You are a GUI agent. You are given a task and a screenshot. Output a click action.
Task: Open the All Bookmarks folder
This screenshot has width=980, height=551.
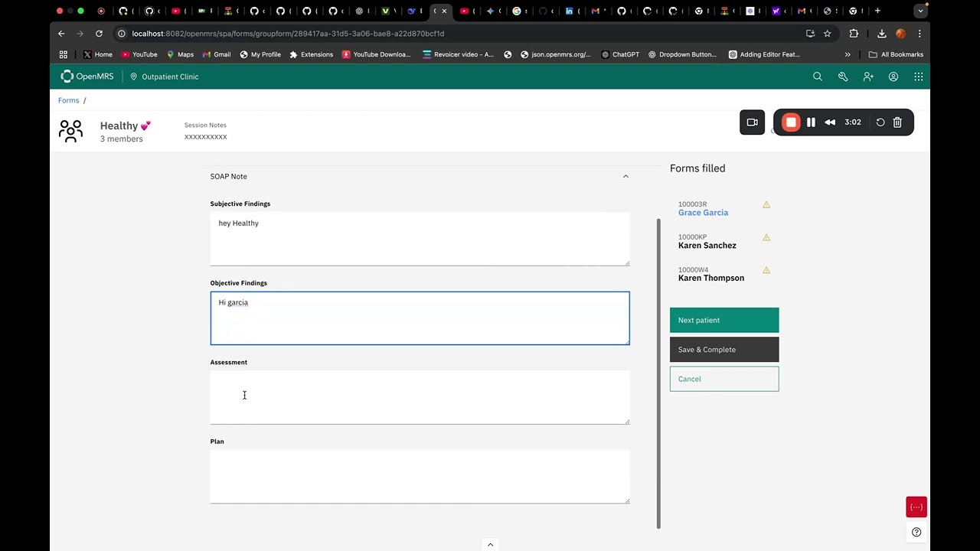[896, 54]
